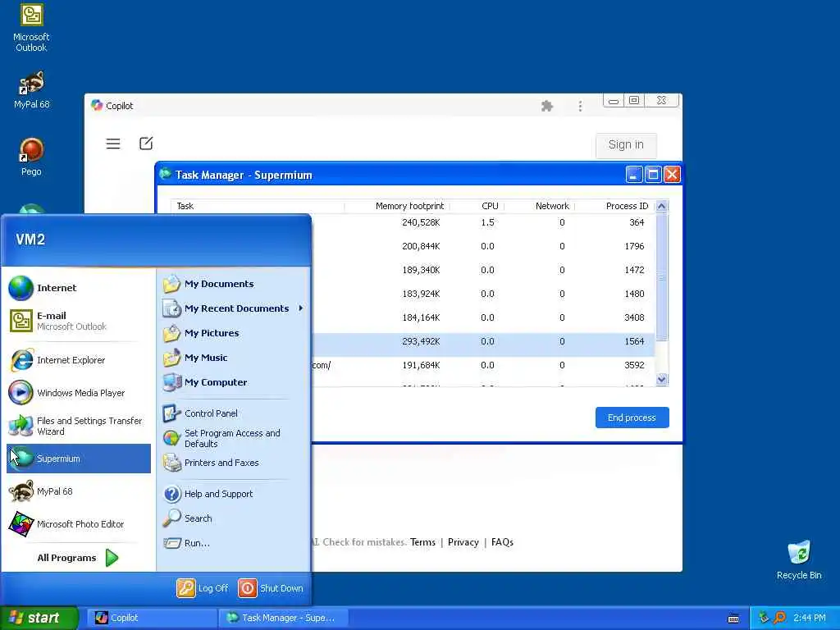
Task: Select process row with ID 3408
Action: 482,317
